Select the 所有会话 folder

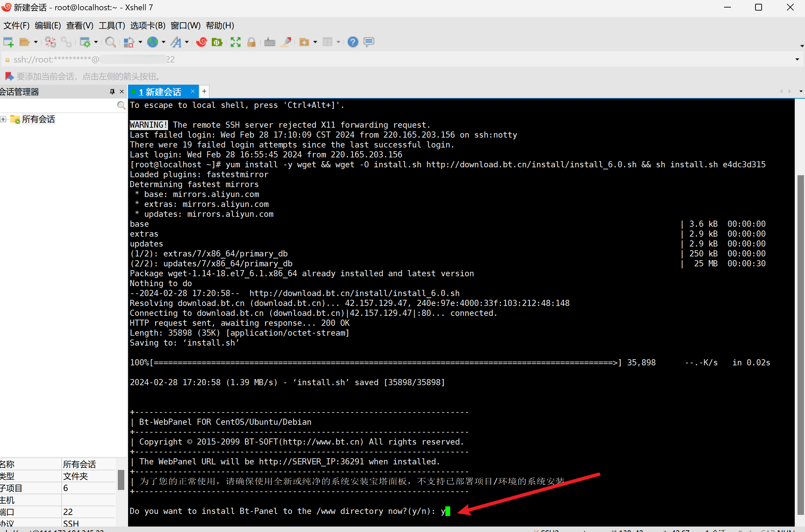(x=38, y=119)
